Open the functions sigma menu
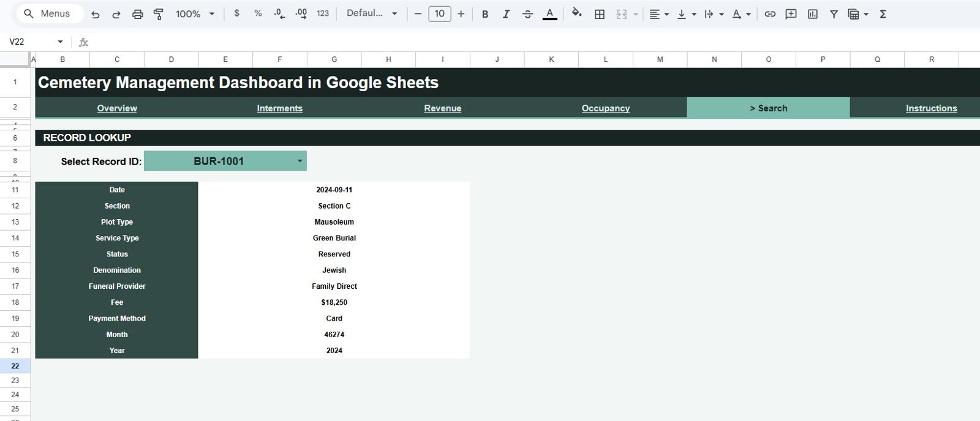The image size is (980, 421). (883, 14)
